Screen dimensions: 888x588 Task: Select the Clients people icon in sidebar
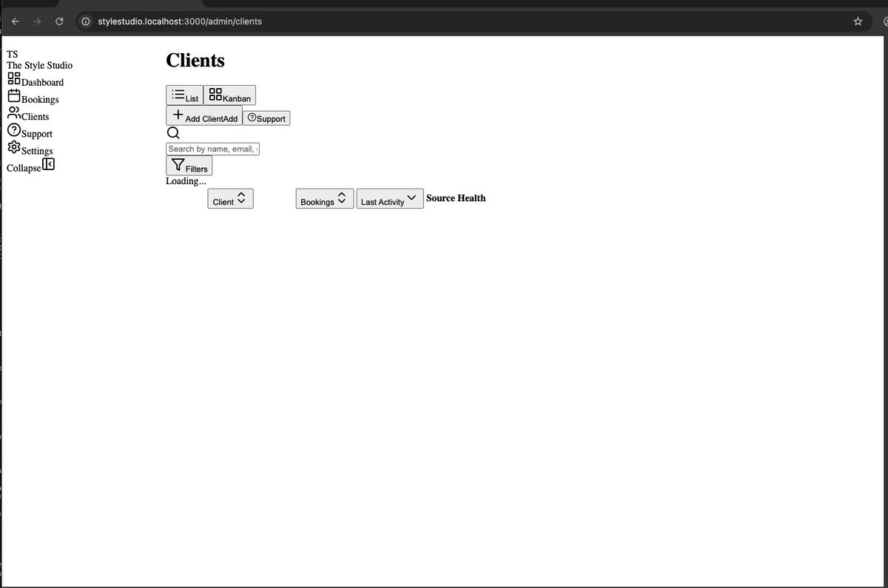point(14,113)
